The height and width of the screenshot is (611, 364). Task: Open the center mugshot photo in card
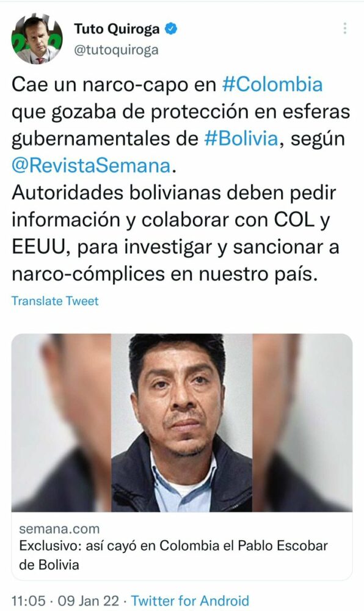coord(182,423)
